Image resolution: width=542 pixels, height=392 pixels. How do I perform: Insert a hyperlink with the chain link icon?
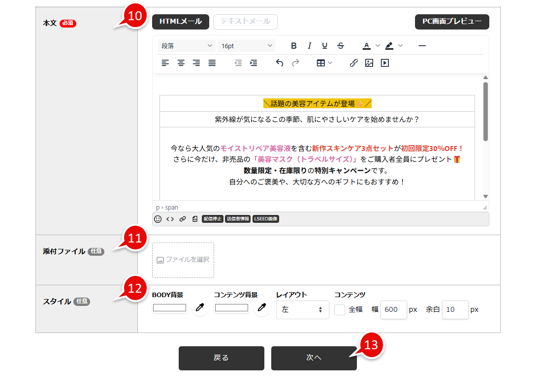(353, 63)
